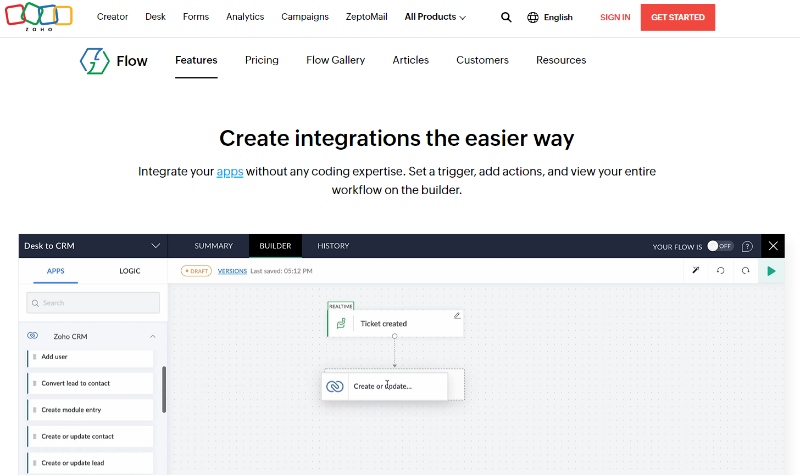800x476 pixels.
Task: Click the Zoho logo in header
Action: pyautogui.click(x=37, y=17)
